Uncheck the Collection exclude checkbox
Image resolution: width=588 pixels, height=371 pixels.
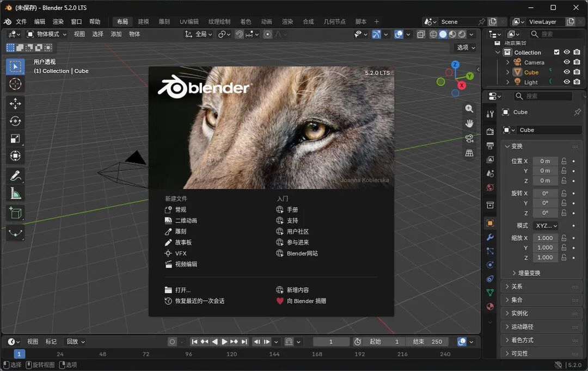(556, 52)
